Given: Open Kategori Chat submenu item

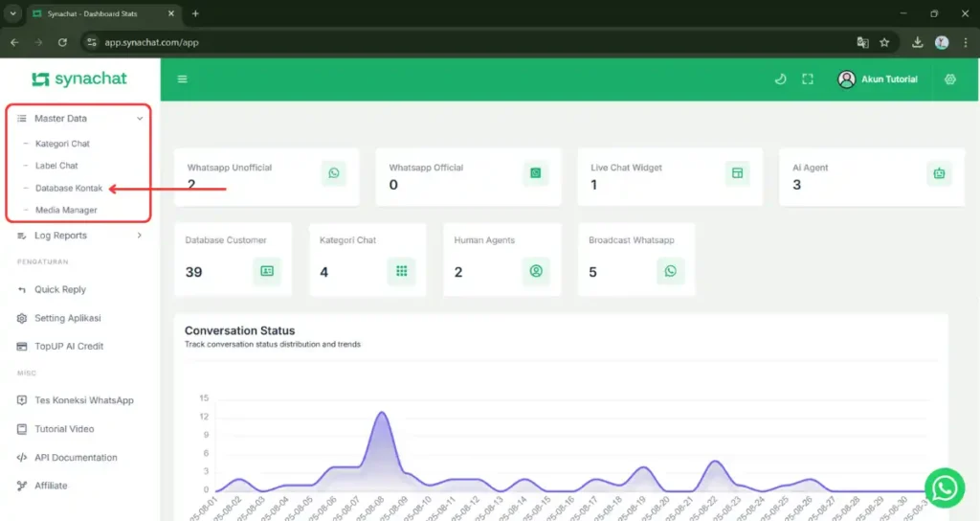Looking at the screenshot, I should click(62, 144).
